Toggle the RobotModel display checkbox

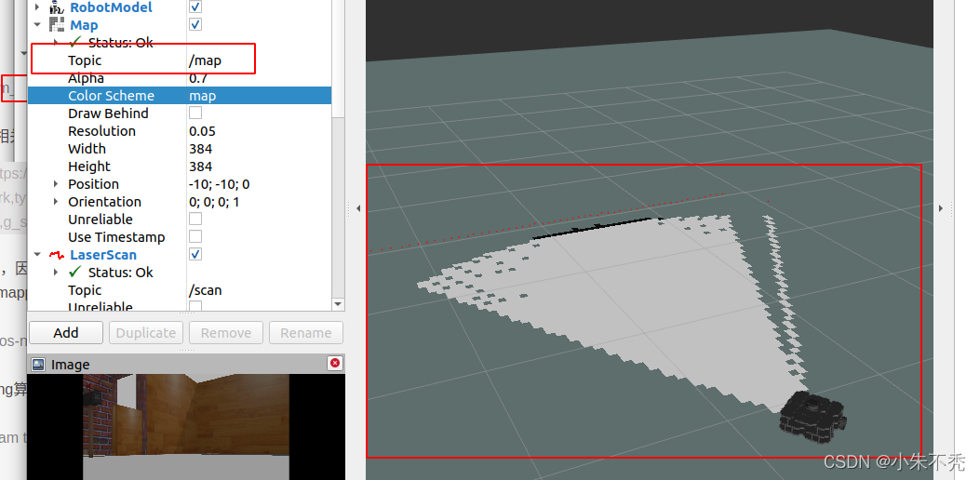[x=195, y=7]
